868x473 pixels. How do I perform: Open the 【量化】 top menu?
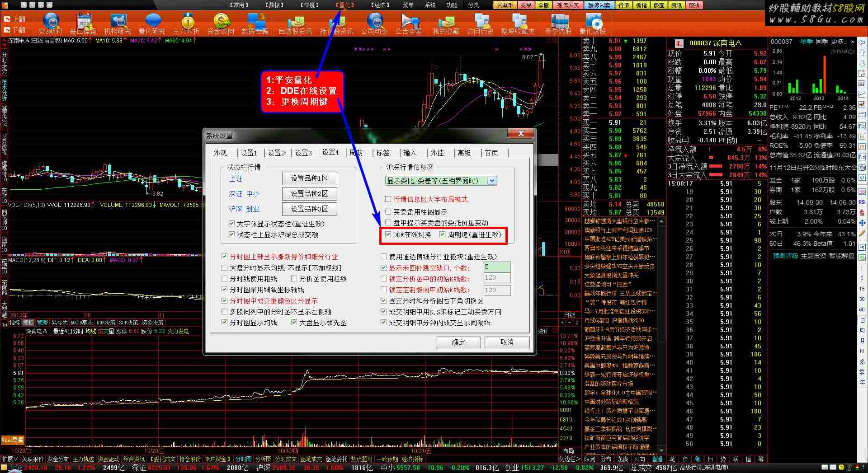point(345,5)
